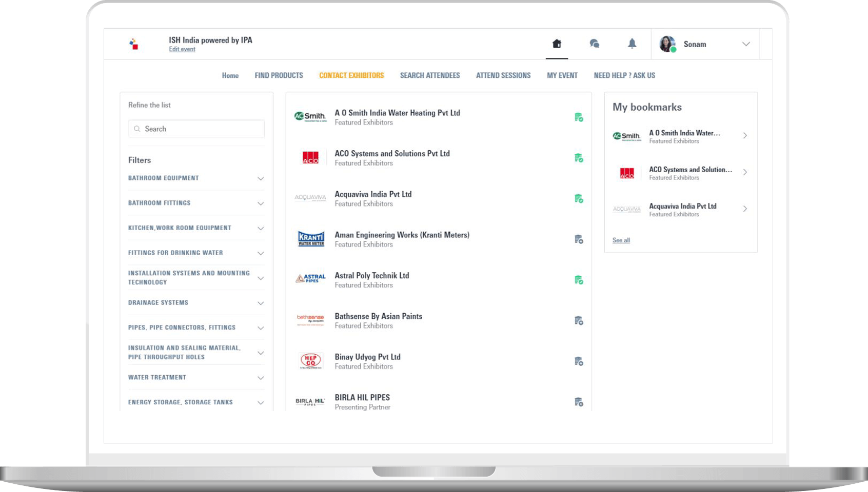Click Birla HIL Pipes logo
868x492 pixels.
click(310, 402)
